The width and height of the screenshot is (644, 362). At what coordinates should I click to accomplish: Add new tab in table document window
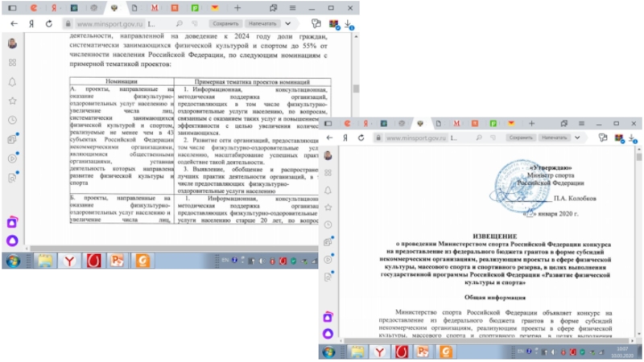tap(237, 8)
